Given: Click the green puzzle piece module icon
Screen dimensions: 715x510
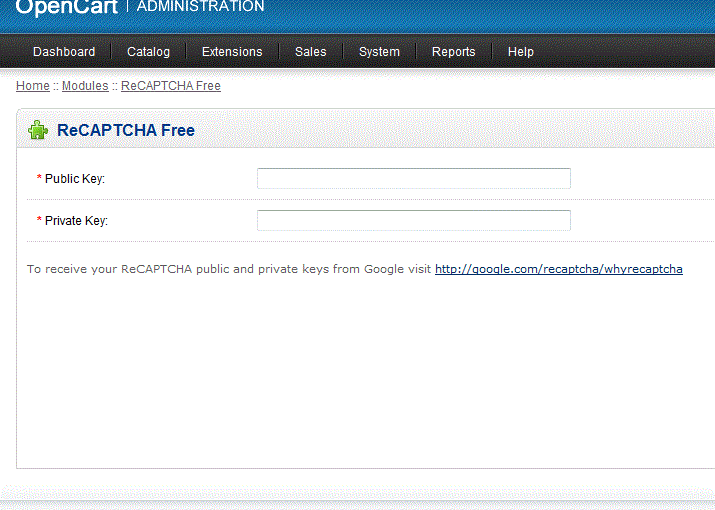Looking at the screenshot, I should [x=38, y=130].
